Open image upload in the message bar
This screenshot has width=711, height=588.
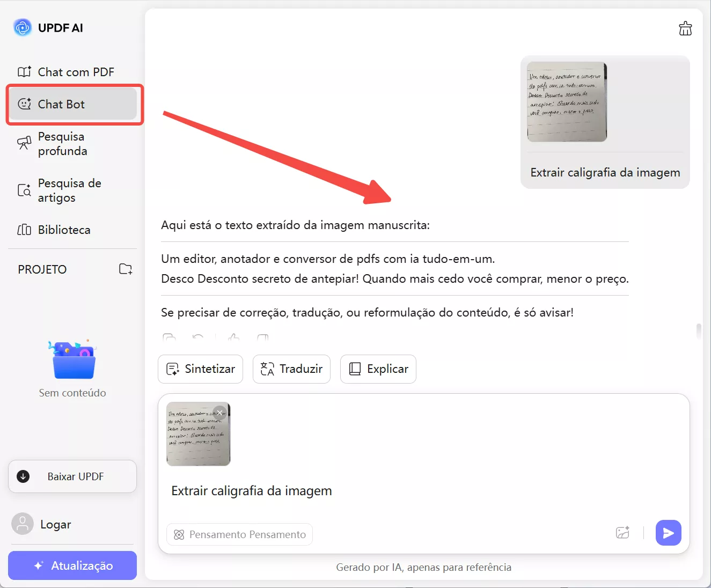pos(623,532)
